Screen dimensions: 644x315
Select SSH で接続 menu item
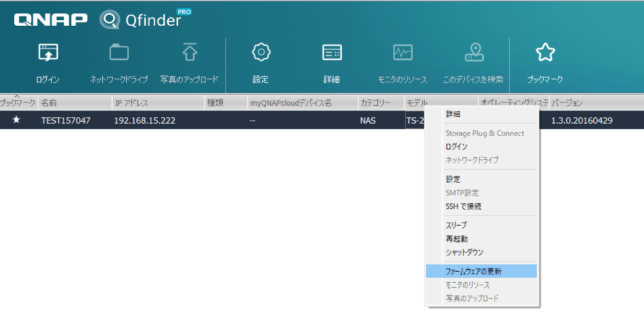pyautogui.click(x=482, y=206)
